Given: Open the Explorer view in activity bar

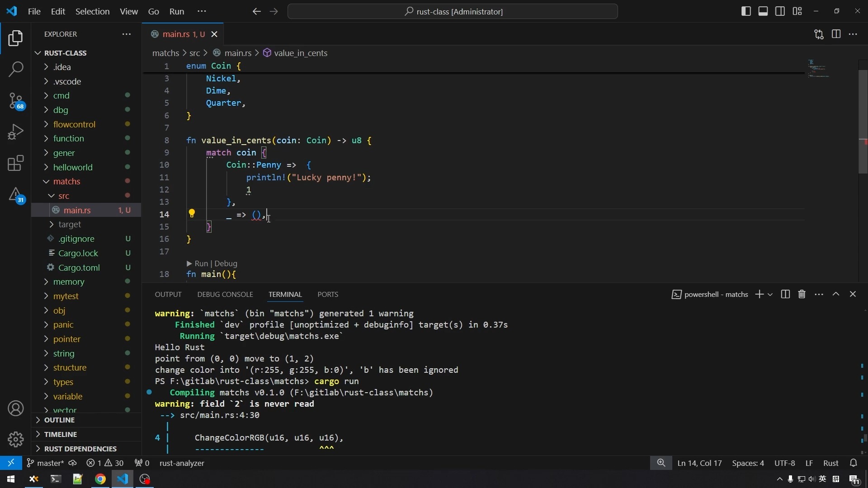Looking at the screenshot, I should point(16,38).
